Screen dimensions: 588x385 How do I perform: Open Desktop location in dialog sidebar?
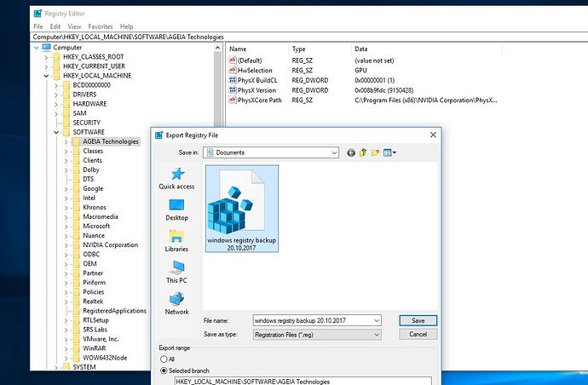tap(176, 210)
